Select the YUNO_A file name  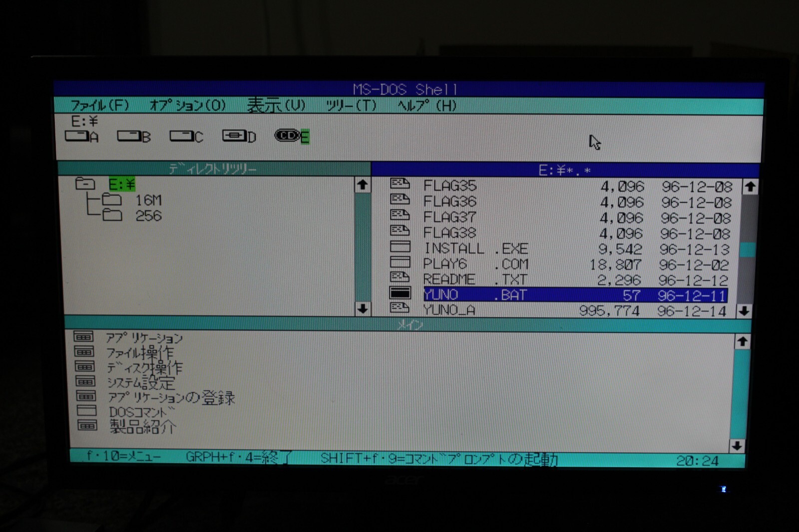pyautogui.click(x=449, y=310)
